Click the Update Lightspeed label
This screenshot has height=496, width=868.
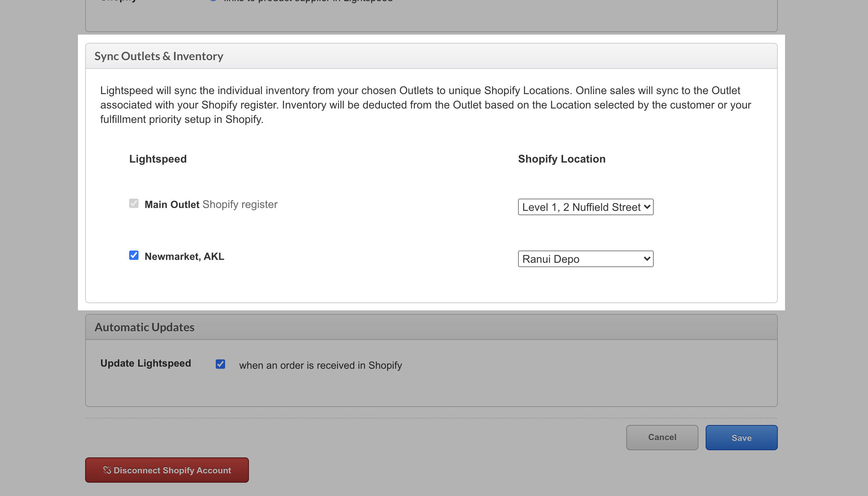(x=146, y=363)
